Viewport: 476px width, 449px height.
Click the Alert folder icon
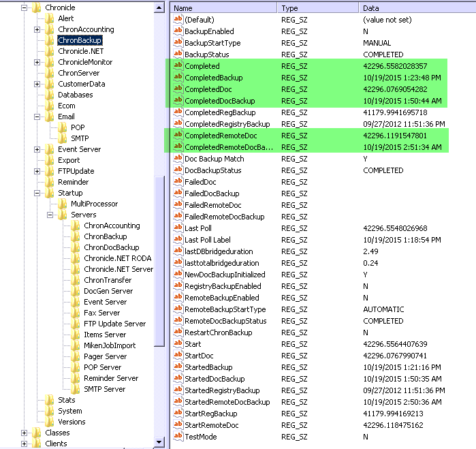coord(50,18)
